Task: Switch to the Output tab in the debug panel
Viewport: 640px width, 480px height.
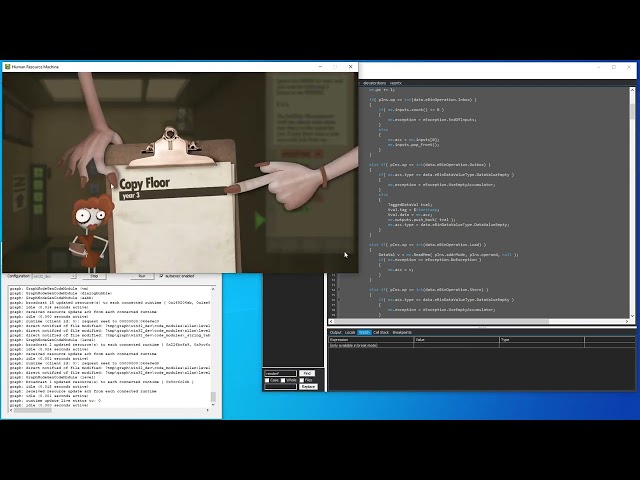Action: point(336,333)
